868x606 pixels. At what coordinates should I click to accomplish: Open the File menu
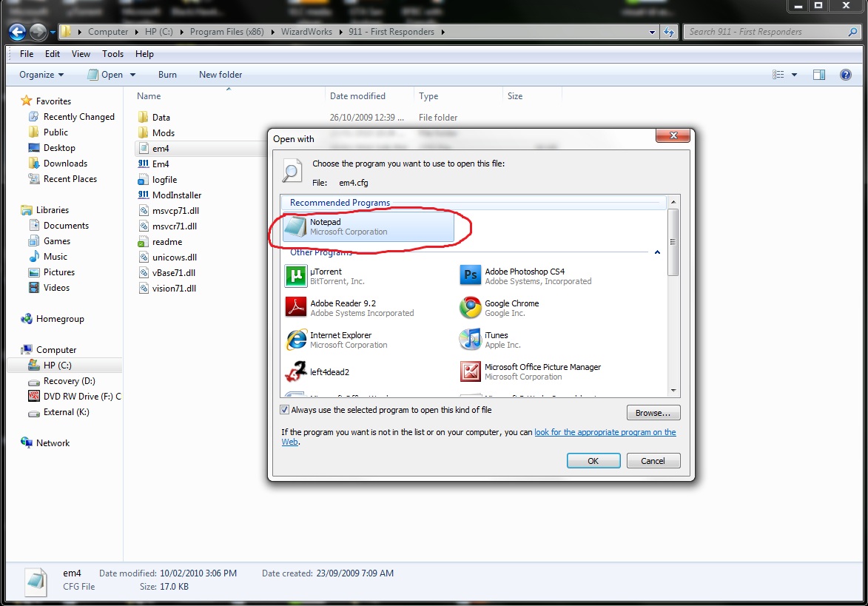click(x=27, y=54)
